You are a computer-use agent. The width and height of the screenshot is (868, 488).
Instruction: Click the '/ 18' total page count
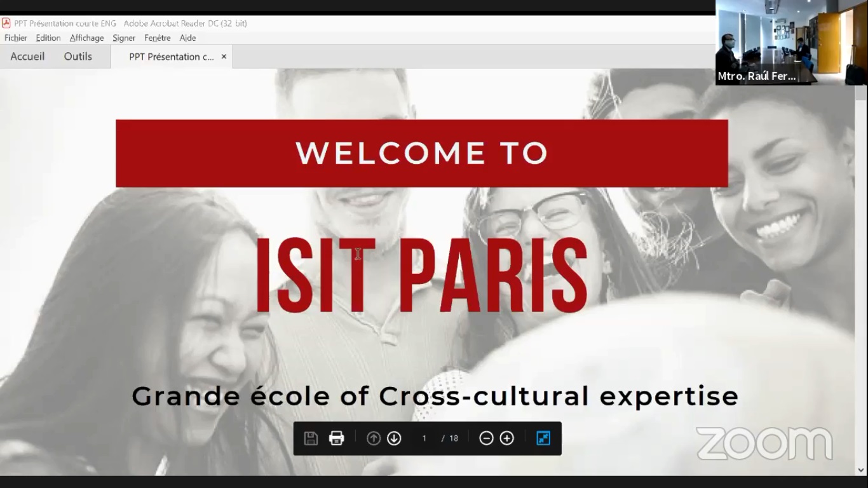pos(450,438)
